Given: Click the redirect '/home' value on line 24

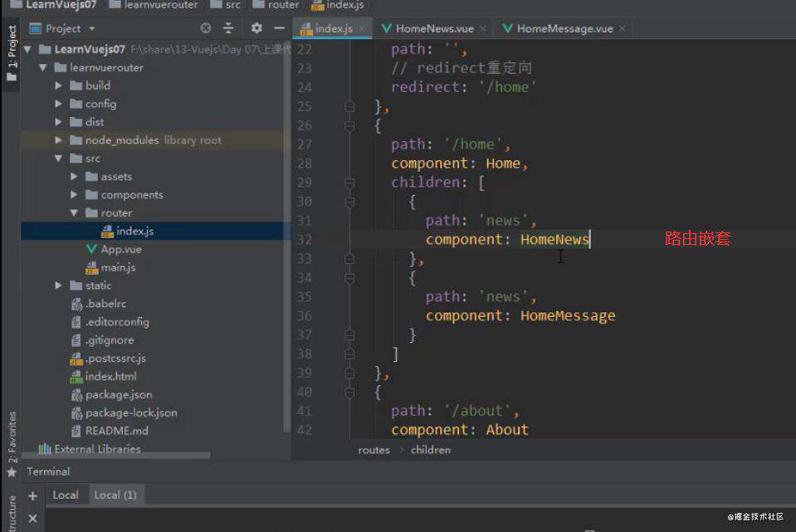Looking at the screenshot, I should coord(507,87).
